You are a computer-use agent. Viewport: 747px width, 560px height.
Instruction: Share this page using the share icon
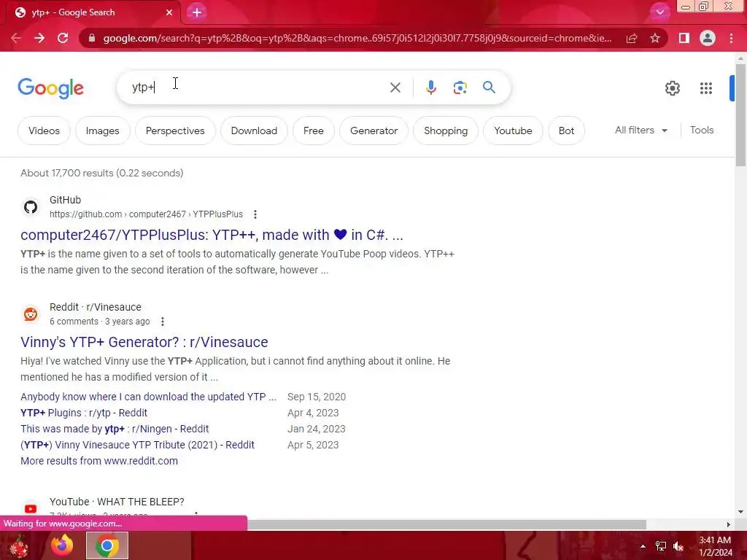pos(632,38)
